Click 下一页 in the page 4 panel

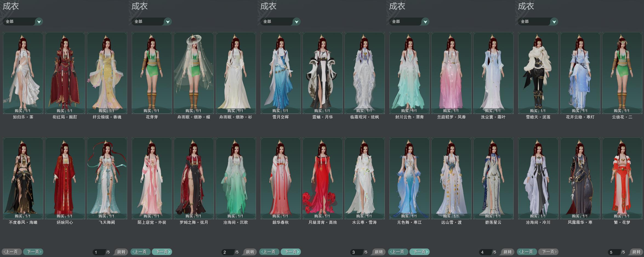420,252
